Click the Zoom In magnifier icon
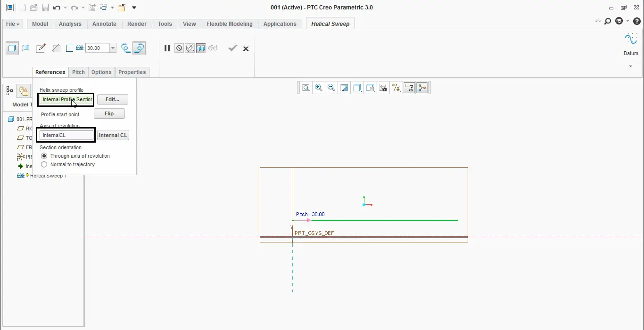 click(319, 88)
